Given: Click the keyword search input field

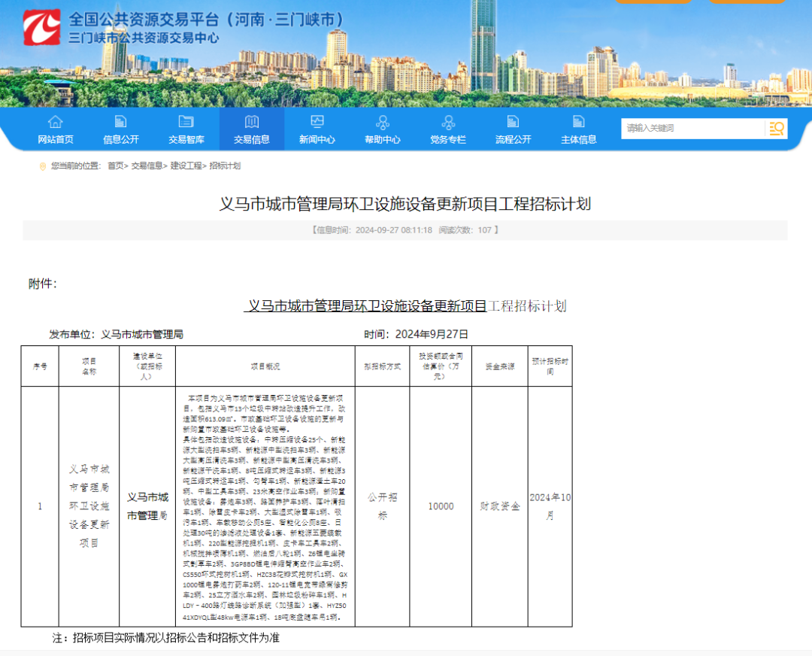Looking at the screenshot, I should point(693,129).
